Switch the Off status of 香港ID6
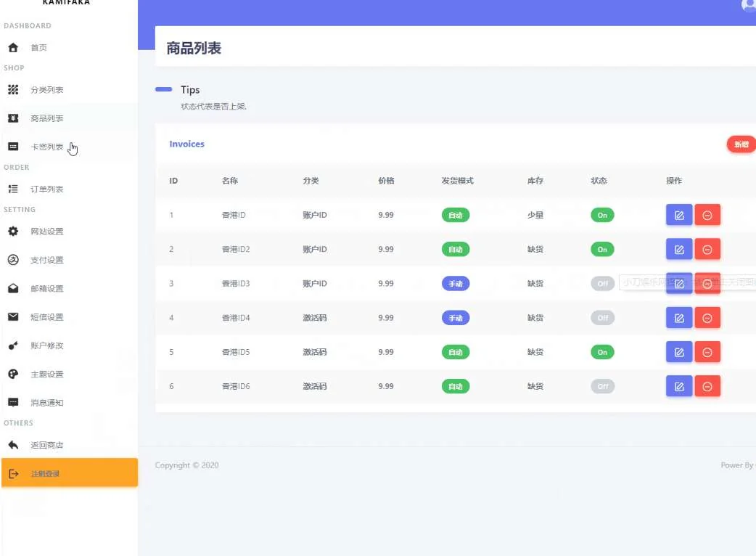This screenshot has width=756, height=556. click(602, 386)
